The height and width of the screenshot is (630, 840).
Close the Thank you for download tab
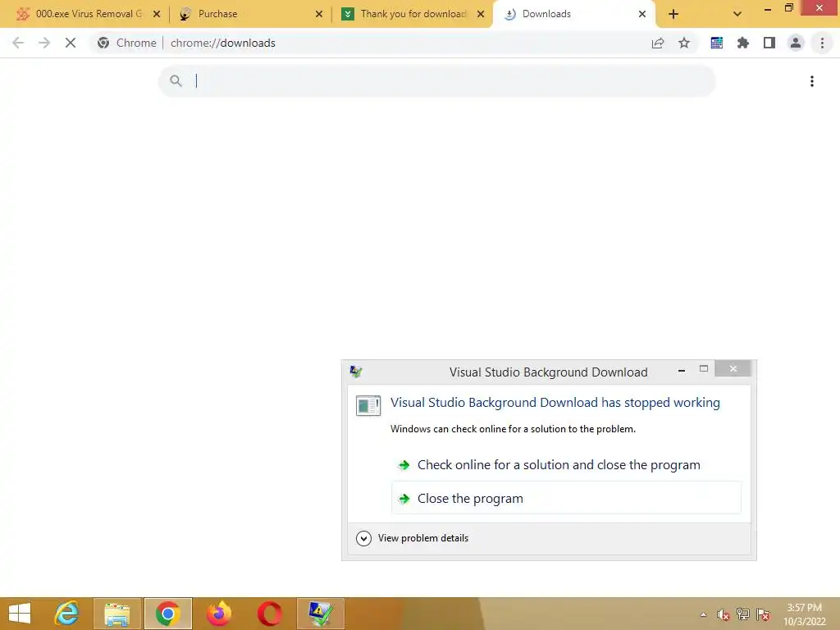point(481,14)
